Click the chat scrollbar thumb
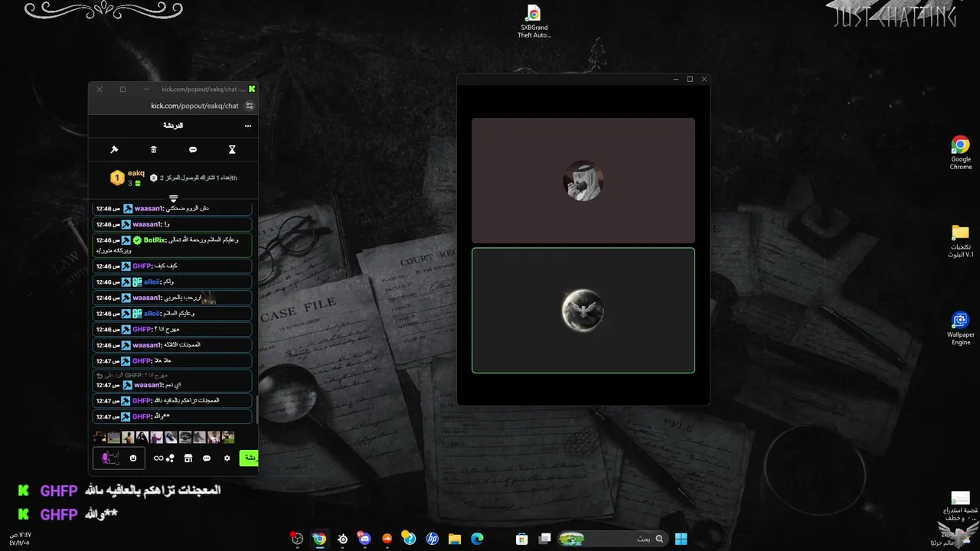 (256, 409)
